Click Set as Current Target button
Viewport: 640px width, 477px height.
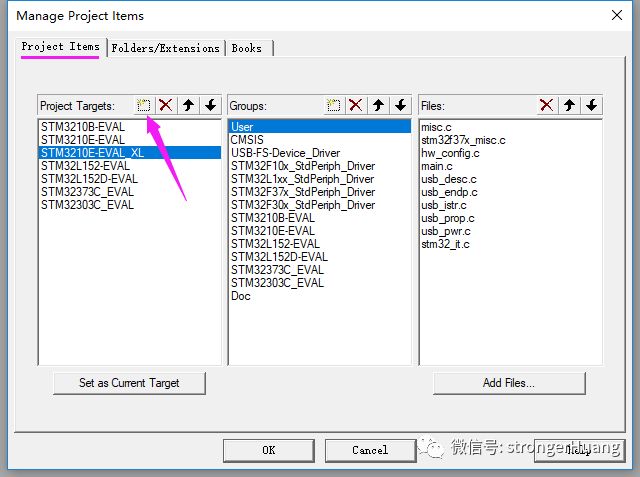click(x=129, y=383)
